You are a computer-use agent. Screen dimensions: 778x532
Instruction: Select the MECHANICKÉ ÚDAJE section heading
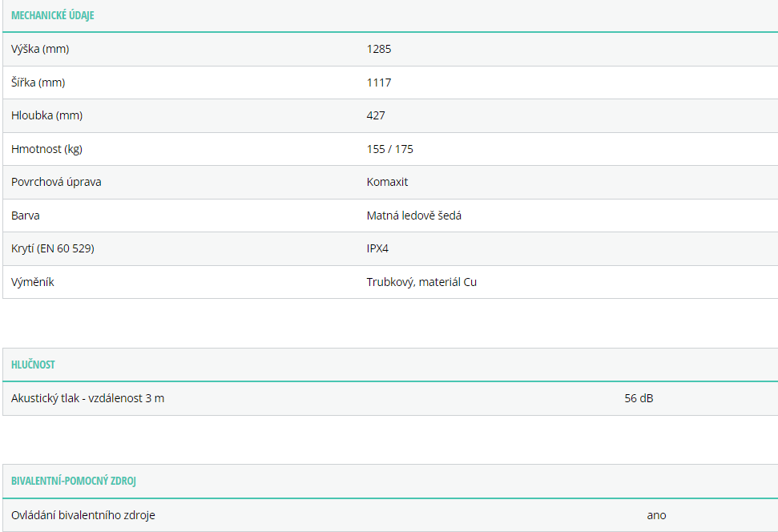[53, 15]
